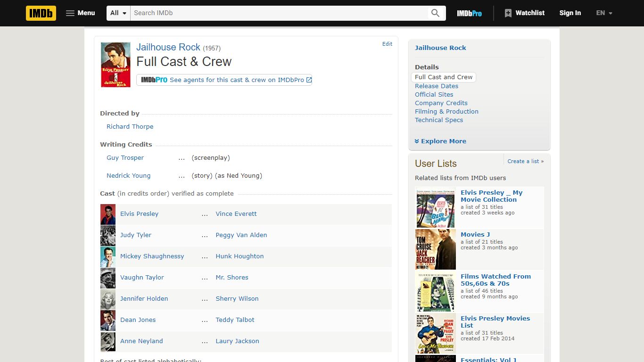This screenshot has height=362, width=644.
Task: Open Films Watched list poster thumbnail
Action: (436, 291)
